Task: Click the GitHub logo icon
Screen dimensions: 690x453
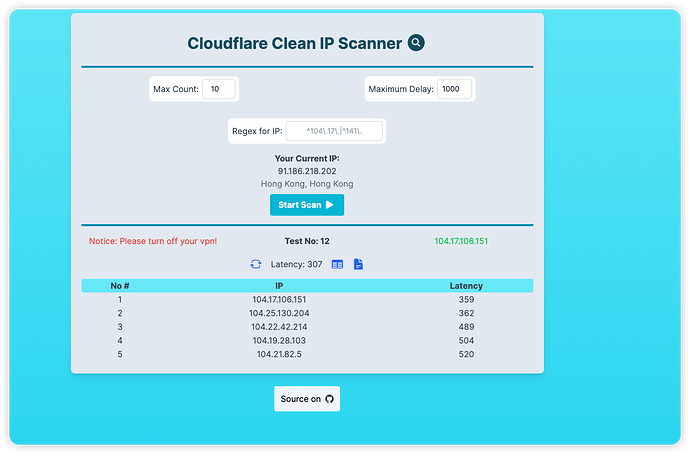Action: coord(329,399)
